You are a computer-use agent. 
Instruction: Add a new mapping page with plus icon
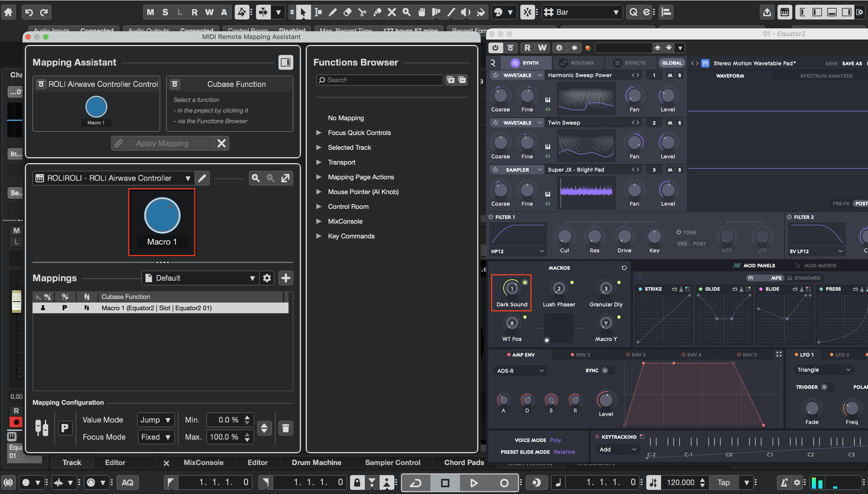click(x=286, y=278)
